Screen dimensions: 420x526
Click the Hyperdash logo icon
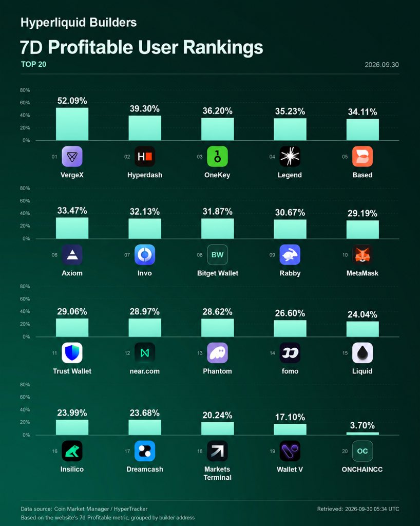coord(145,156)
